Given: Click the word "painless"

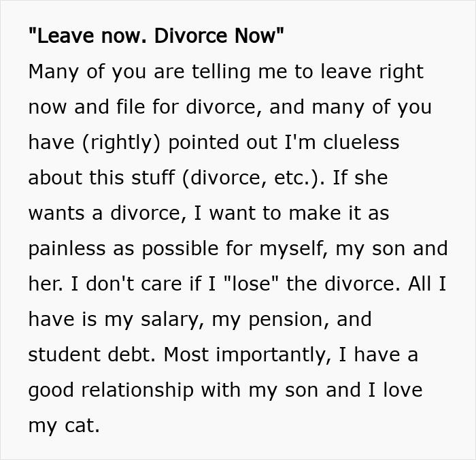Looking at the screenshot, I should [x=69, y=248].
